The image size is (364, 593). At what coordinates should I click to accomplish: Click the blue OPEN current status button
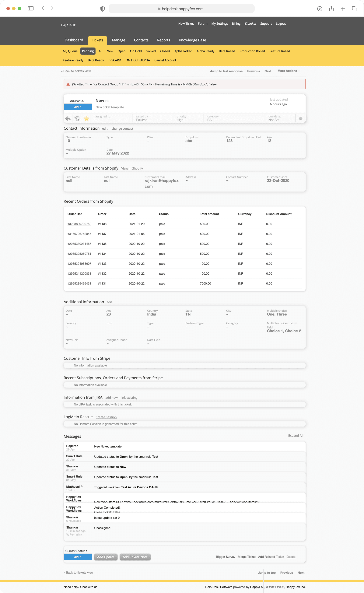coord(78,557)
